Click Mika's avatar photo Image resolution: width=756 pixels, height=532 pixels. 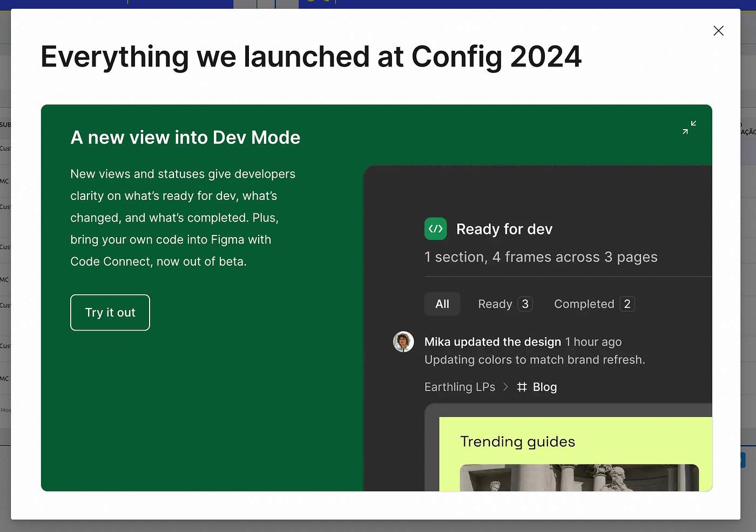[x=403, y=342]
